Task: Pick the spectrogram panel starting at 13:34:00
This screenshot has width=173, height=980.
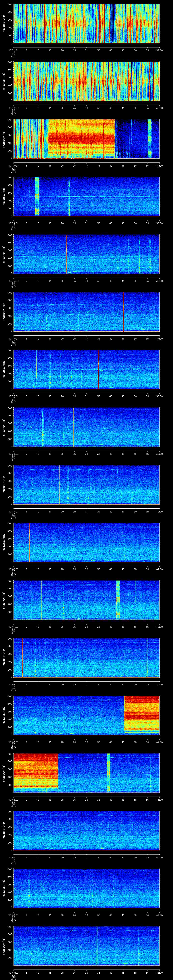Action: pos(87,197)
